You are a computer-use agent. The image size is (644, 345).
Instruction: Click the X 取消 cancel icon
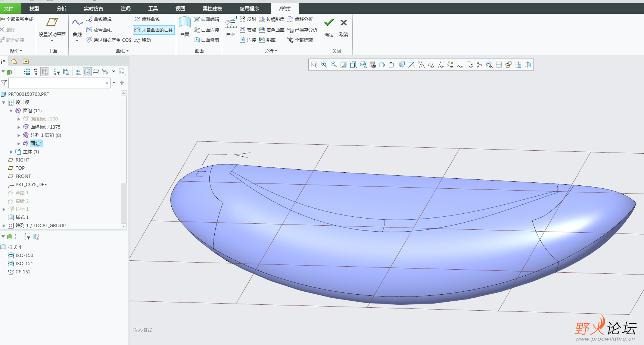coord(344,23)
